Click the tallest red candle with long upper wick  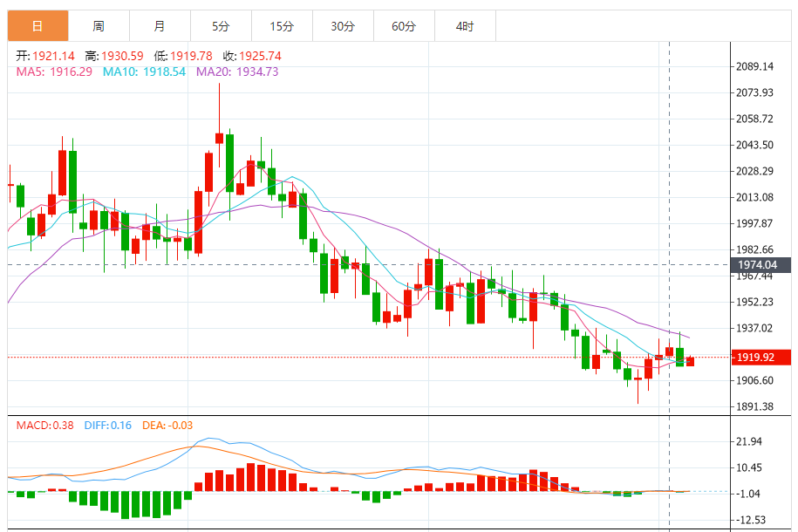[220, 138]
